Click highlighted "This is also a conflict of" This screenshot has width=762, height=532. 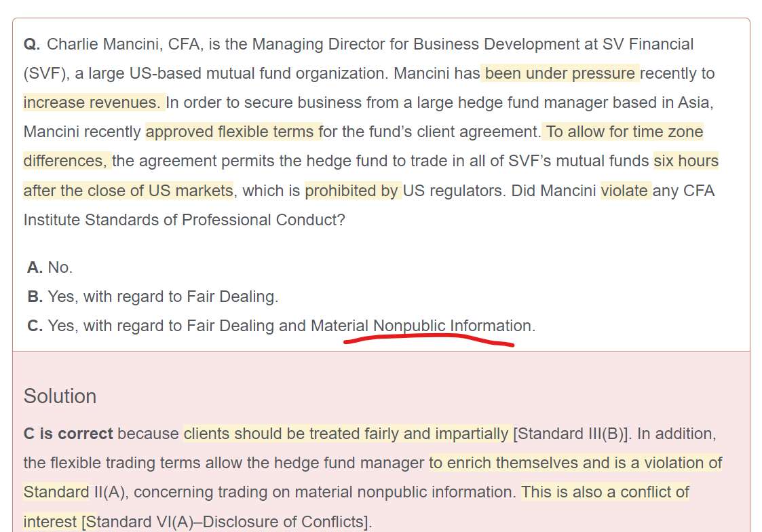[x=605, y=492]
